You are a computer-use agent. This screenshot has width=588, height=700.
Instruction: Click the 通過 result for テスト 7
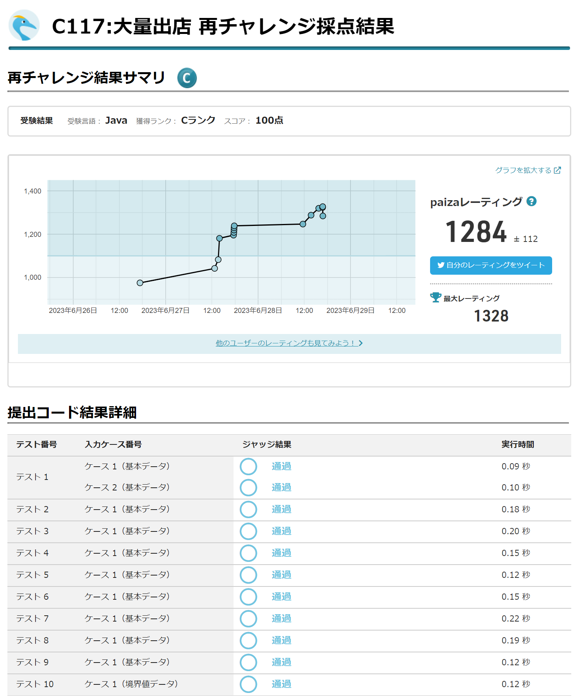point(281,618)
